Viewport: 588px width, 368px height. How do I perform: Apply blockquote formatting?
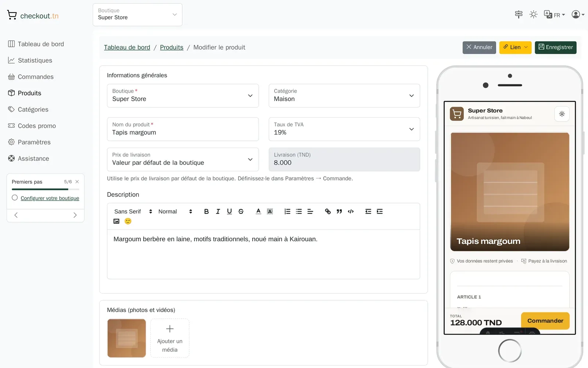[x=339, y=212]
